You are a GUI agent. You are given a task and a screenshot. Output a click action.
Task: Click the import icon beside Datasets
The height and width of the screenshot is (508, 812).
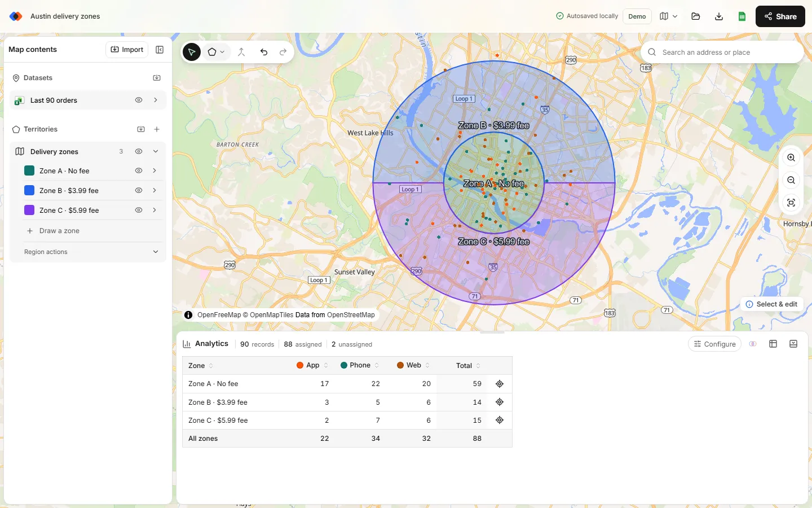point(157,78)
